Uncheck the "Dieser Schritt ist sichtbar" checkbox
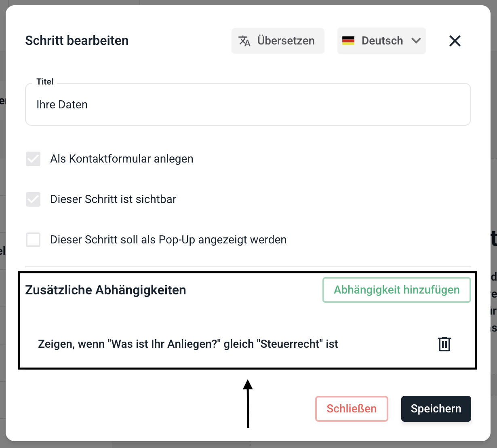497x448 pixels. [x=33, y=199]
